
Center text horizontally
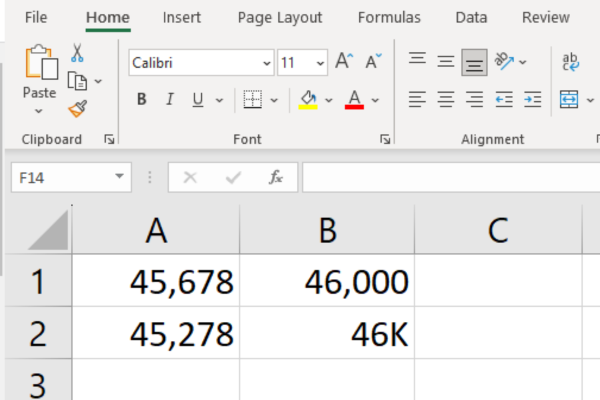coord(446,100)
